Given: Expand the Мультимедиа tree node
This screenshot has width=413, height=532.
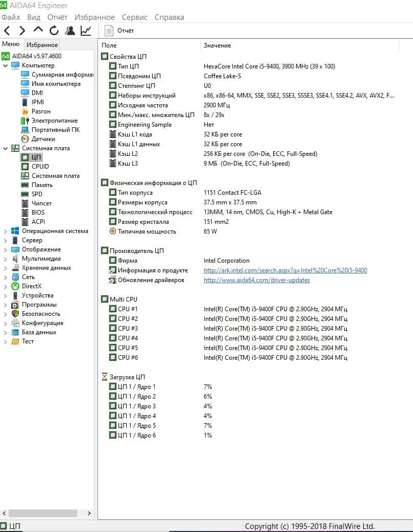Looking at the screenshot, I should [x=5, y=259].
